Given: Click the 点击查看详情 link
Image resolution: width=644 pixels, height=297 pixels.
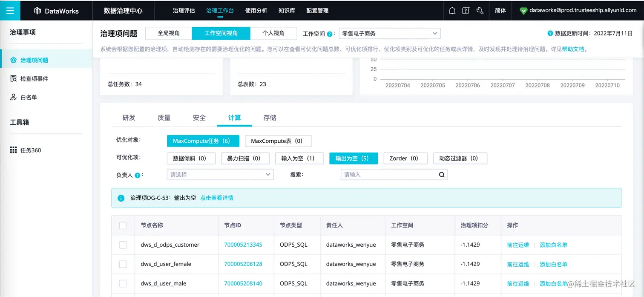Looking at the screenshot, I should [x=217, y=198].
